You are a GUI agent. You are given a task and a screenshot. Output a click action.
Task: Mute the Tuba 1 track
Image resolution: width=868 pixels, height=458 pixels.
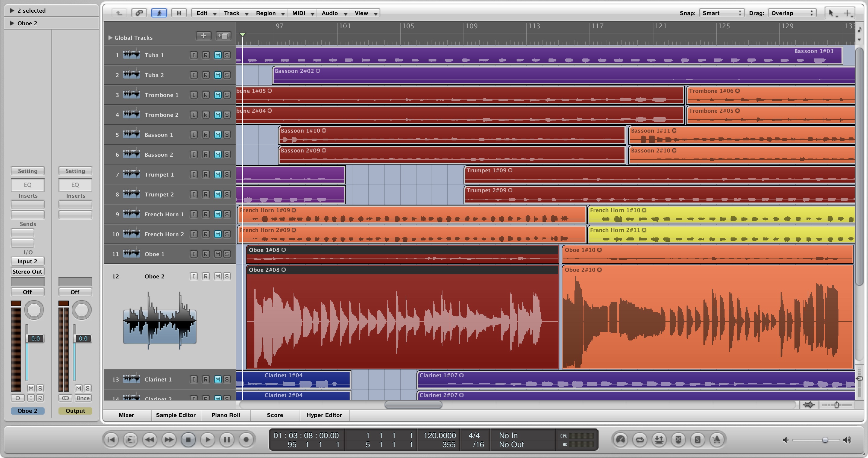click(x=218, y=55)
